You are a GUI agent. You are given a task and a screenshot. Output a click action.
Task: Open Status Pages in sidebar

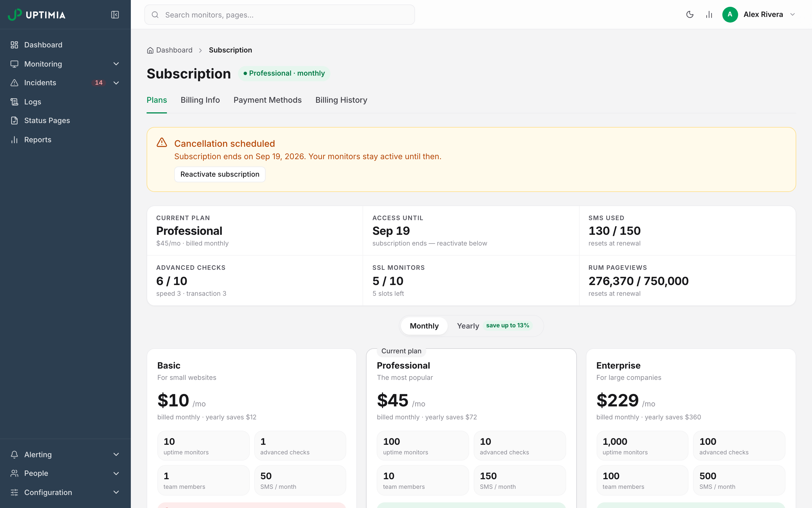coord(65,121)
